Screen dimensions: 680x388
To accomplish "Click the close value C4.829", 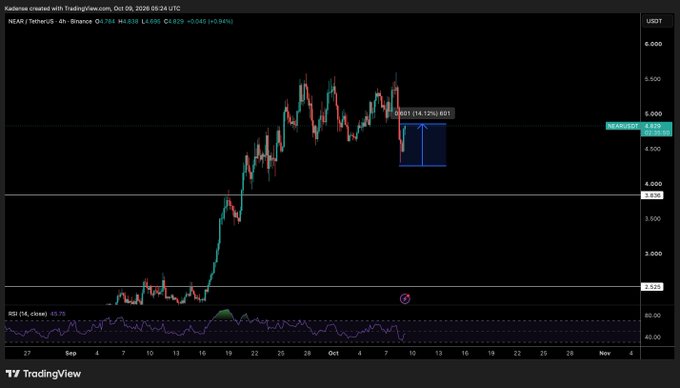I will 174,21.
